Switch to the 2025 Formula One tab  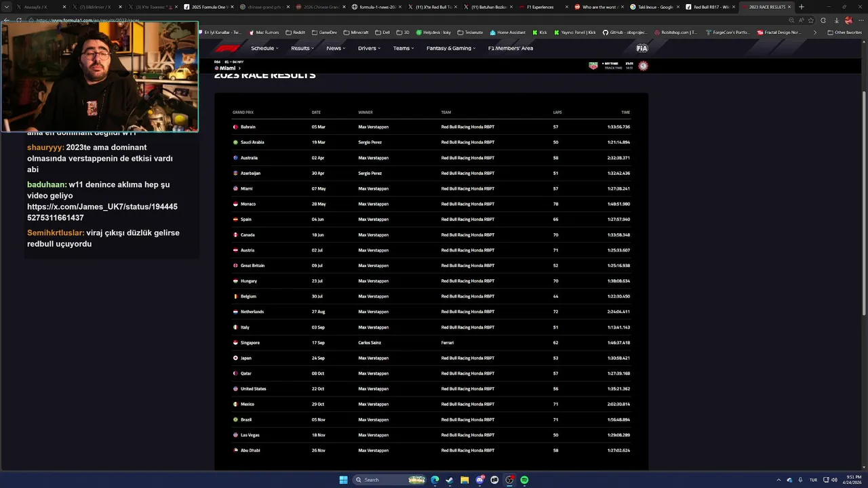[209, 7]
